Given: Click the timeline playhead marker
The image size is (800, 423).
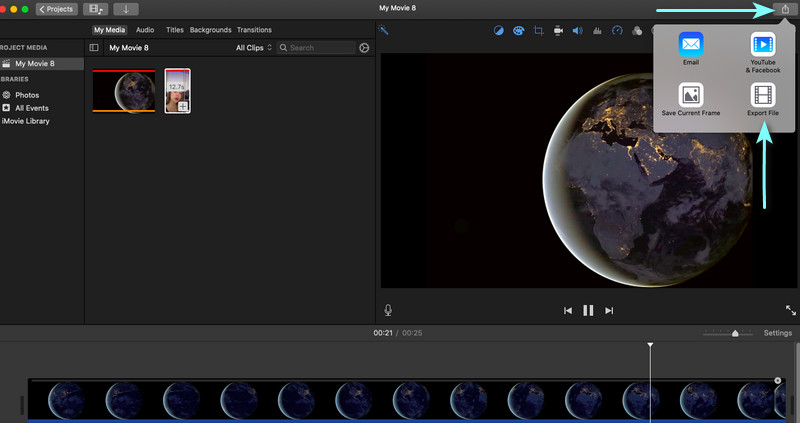Looking at the screenshot, I should 650,345.
